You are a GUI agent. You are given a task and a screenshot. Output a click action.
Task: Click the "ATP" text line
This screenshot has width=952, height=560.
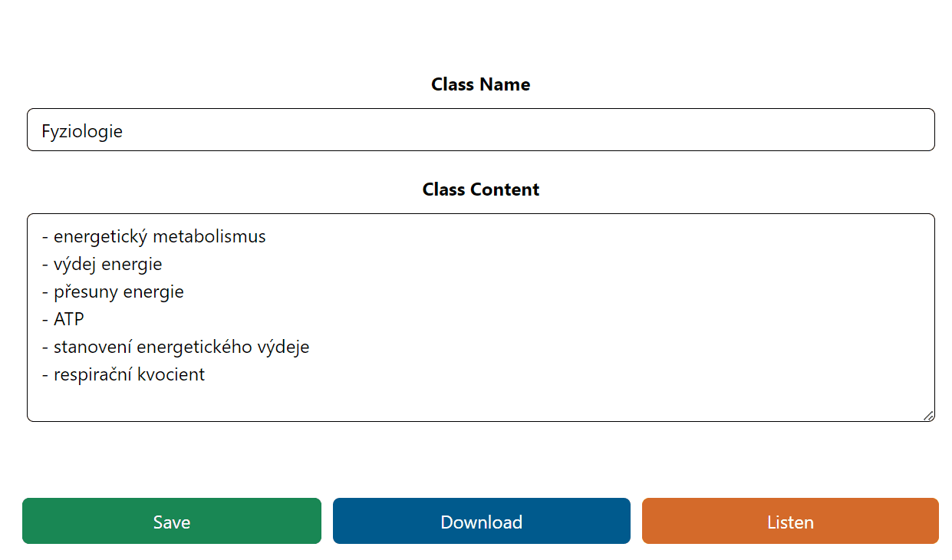click(68, 320)
